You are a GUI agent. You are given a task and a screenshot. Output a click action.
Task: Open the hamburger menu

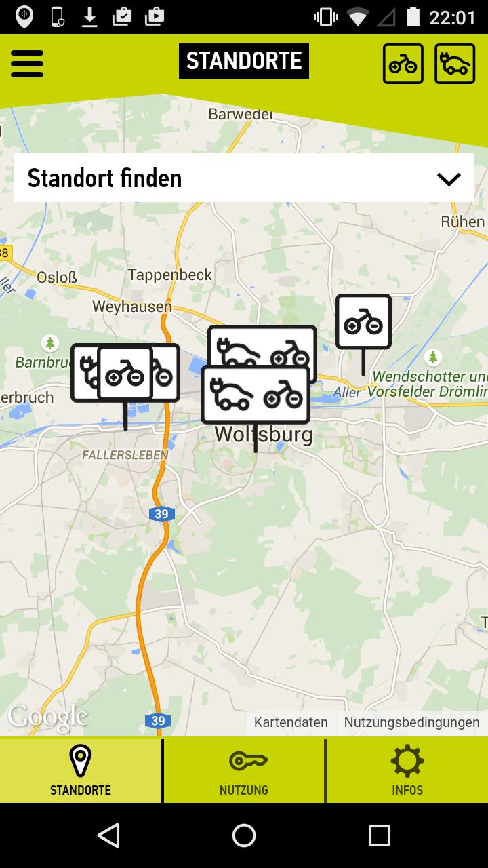pos(27,64)
